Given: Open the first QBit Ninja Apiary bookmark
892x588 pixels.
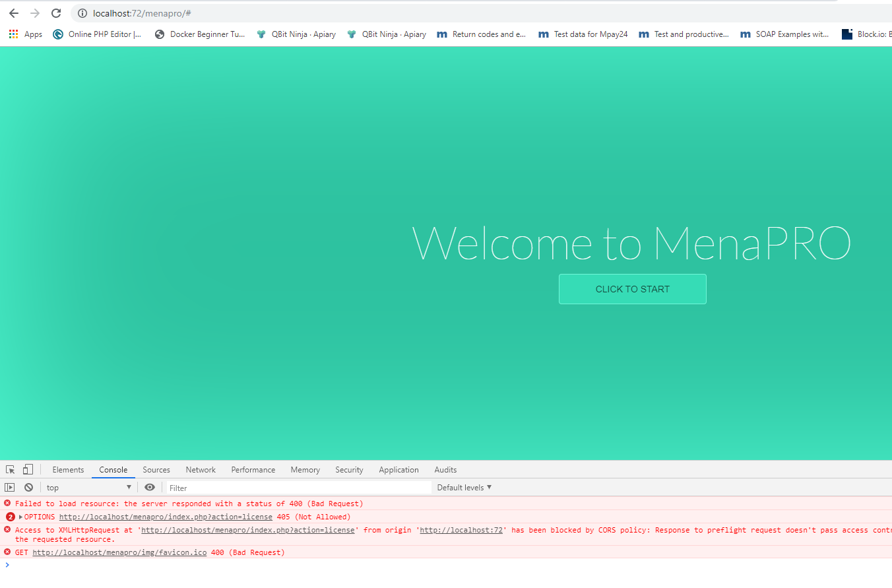Looking at the screenshot, I should (296, 34).
